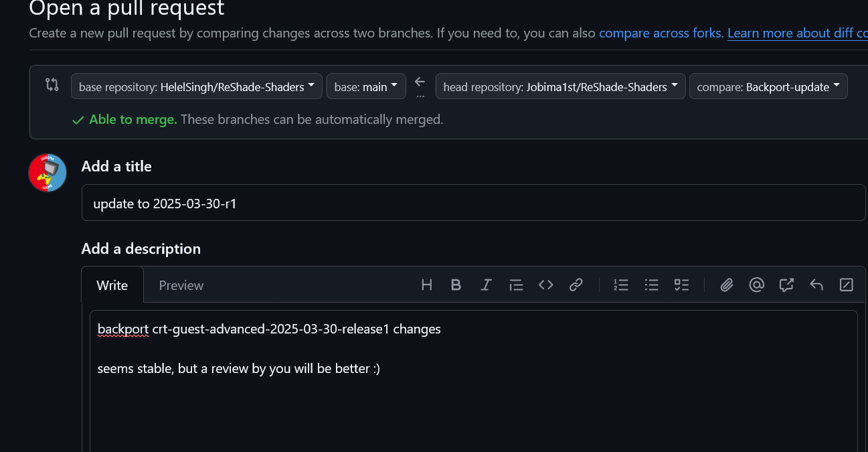
Task: Attach files with the paperclip icon
Action: pyautogui.click(x=727, y=285)
